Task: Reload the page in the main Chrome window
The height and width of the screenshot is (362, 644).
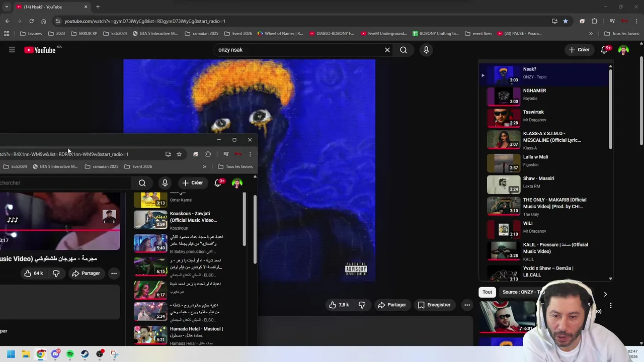Action: point(31,21)
